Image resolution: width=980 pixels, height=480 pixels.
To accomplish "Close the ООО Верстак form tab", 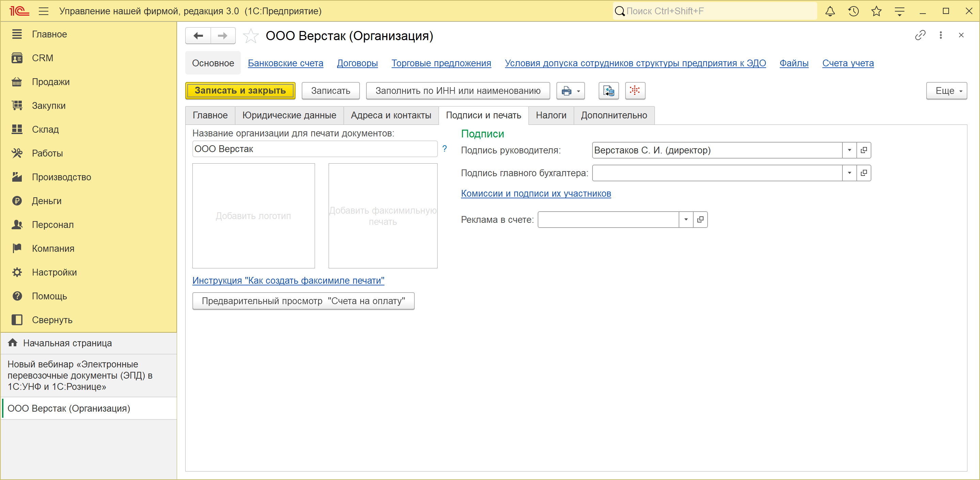I will 961,35.
